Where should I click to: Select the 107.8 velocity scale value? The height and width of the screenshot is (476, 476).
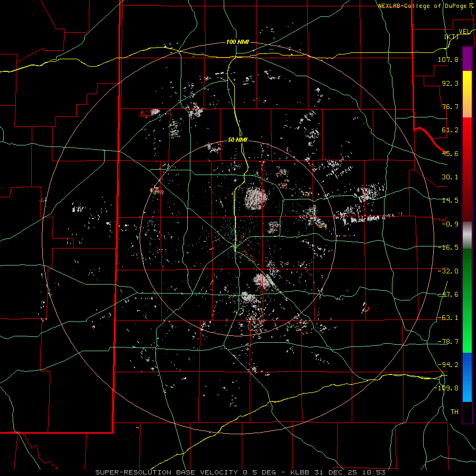[x=448, y=59]
